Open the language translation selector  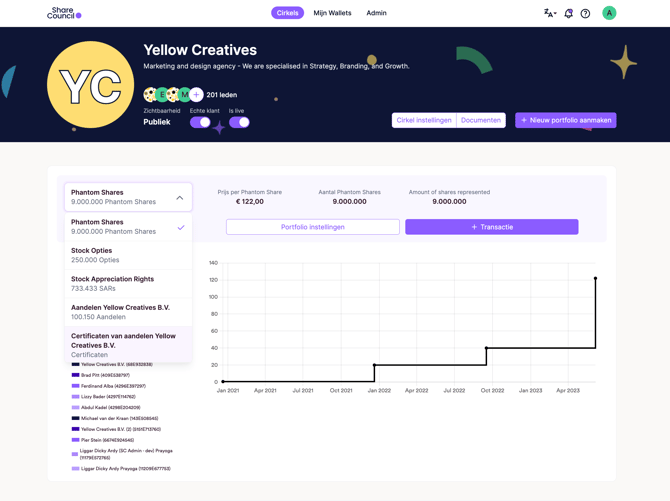549,13
